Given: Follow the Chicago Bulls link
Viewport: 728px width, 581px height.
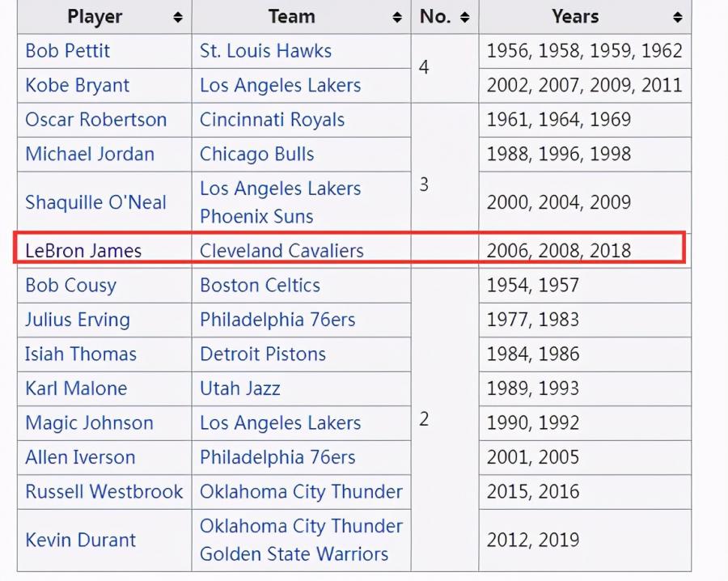Looking at the screenshot, I should point(256,155).
